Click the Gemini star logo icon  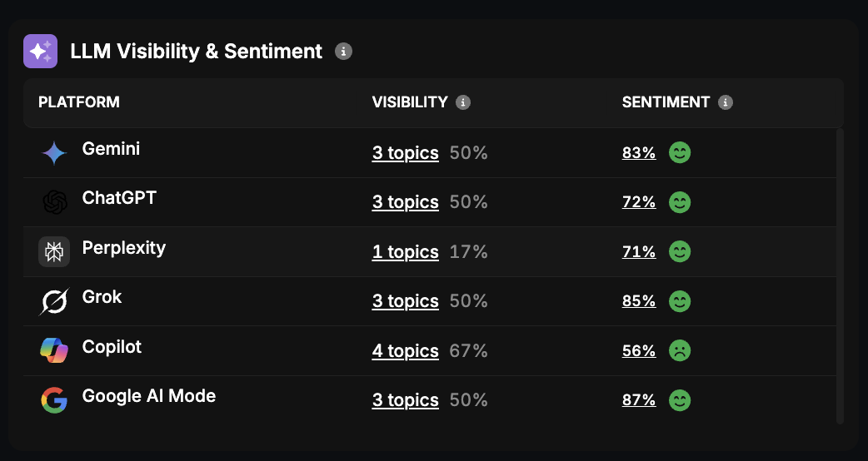(54, 153)
